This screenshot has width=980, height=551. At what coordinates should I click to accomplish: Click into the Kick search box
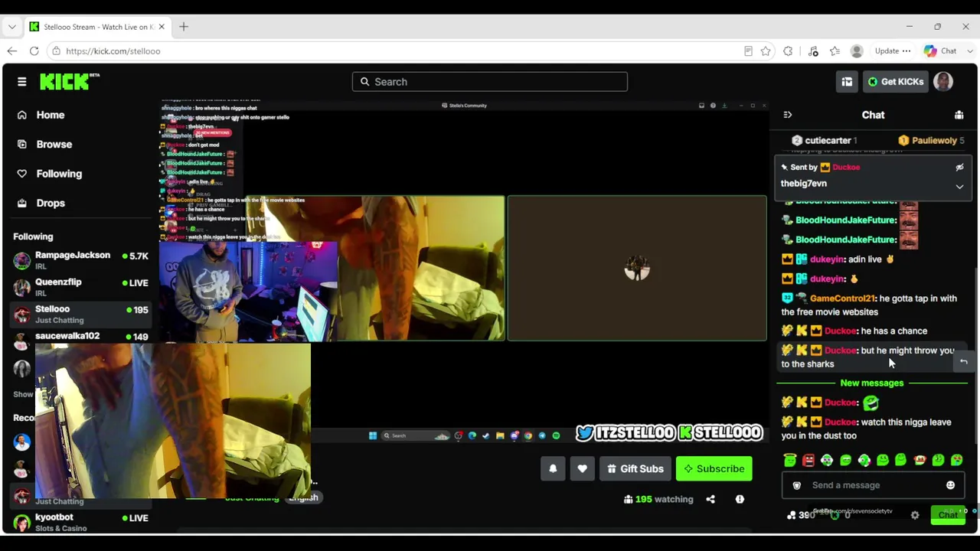(x=490, y=82)
